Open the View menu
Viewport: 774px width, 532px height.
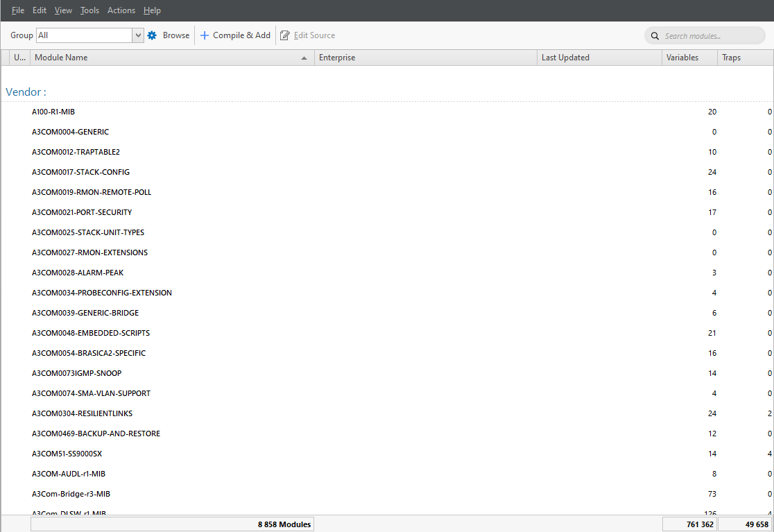point(63,10)
